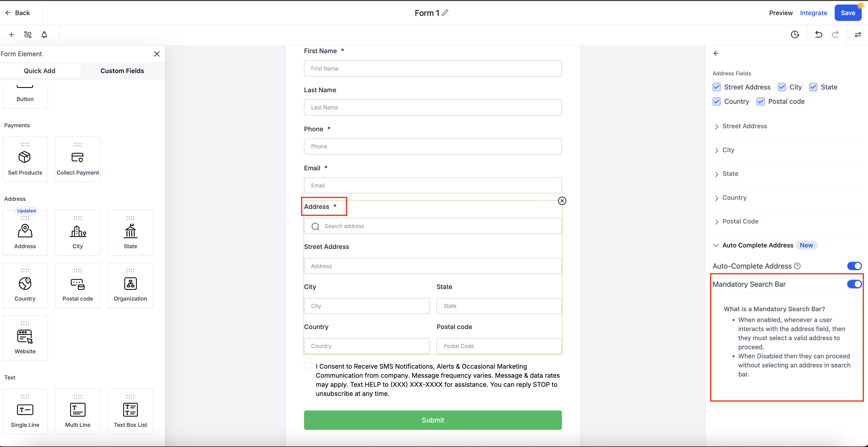Expand the Street Address settings section
This screenshot has width=868, height=447.
[744, 126]
